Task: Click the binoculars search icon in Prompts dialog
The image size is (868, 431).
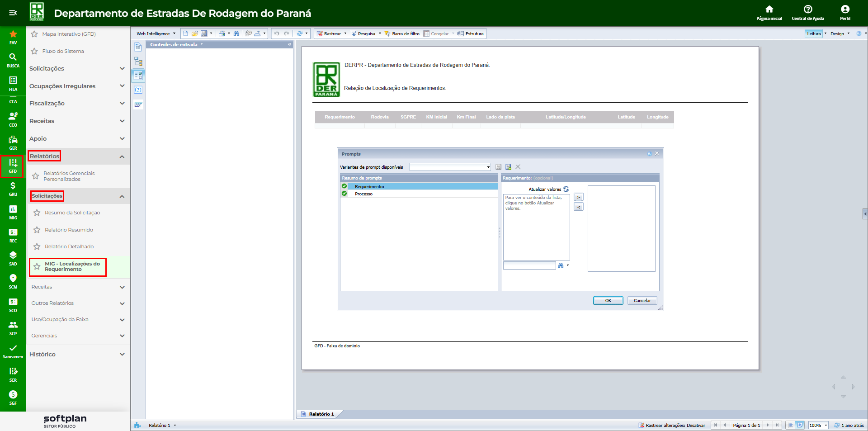Action: [561, 265]
